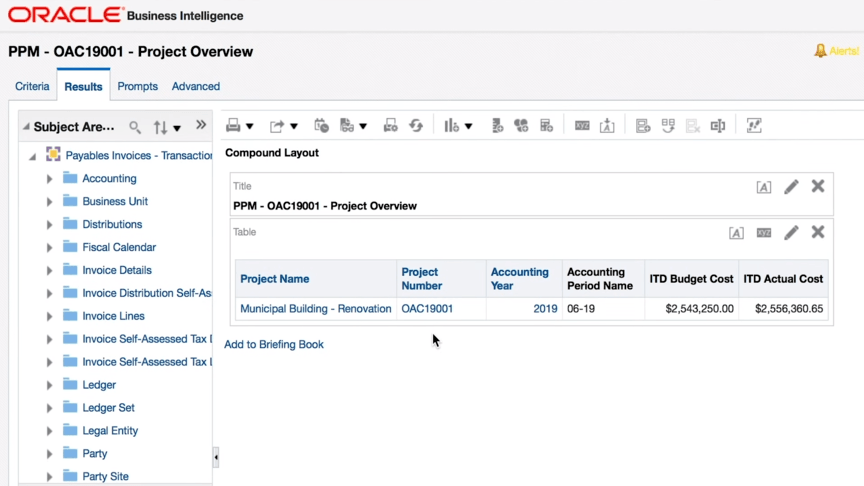Edit the Table view with pencil icon
The image size is (864, 486).
[x=791, y=233]
